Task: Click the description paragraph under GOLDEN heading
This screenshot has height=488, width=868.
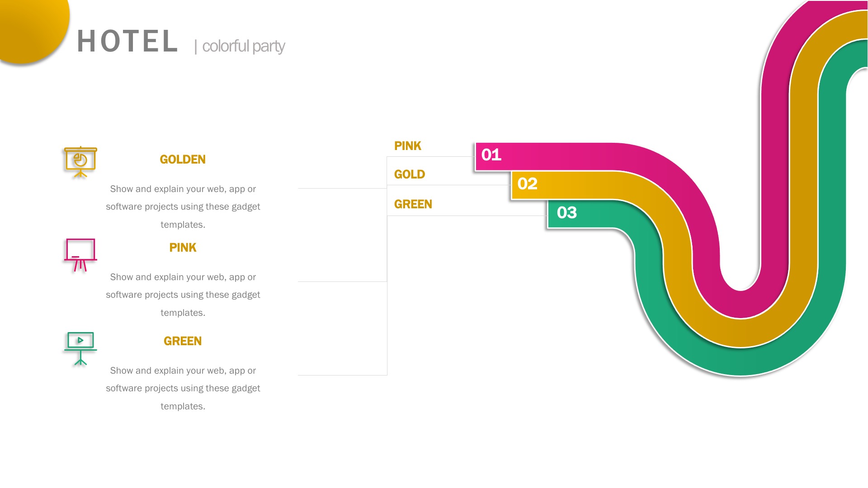Action: [x=183, y=206]
